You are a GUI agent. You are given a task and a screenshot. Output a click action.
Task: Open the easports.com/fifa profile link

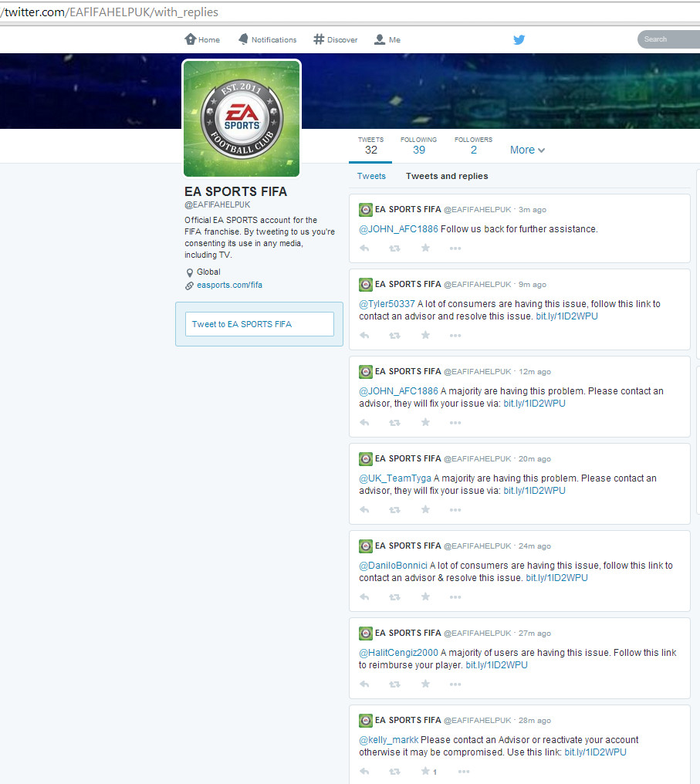click(x=229, y=286)
